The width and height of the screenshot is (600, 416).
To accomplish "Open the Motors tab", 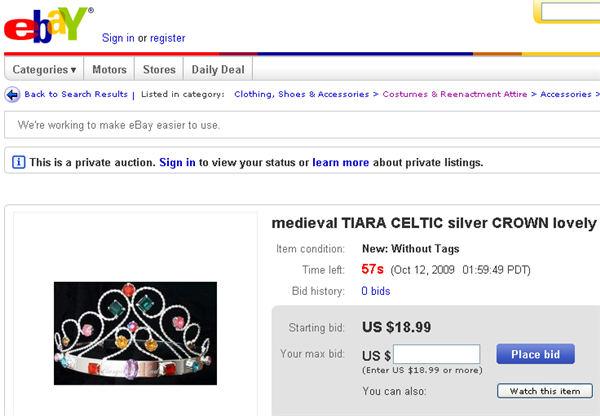I will coord(109,70).
